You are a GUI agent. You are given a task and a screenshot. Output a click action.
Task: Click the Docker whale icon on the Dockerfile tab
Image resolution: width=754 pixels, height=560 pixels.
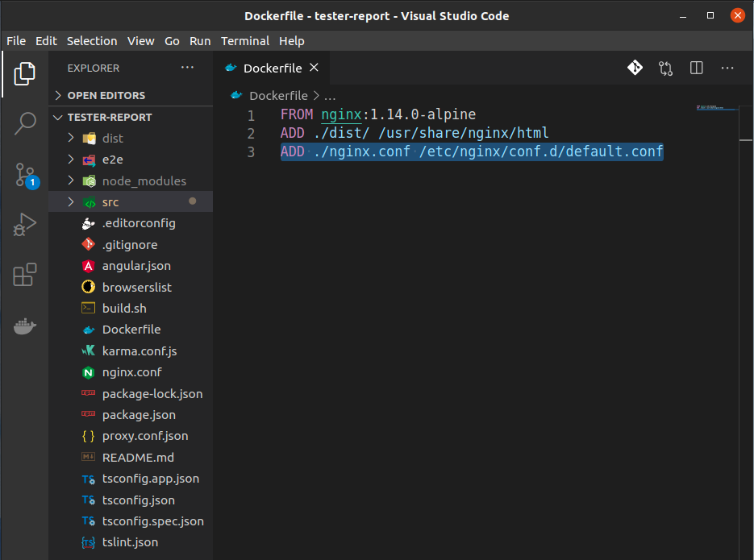pos(232,68)
